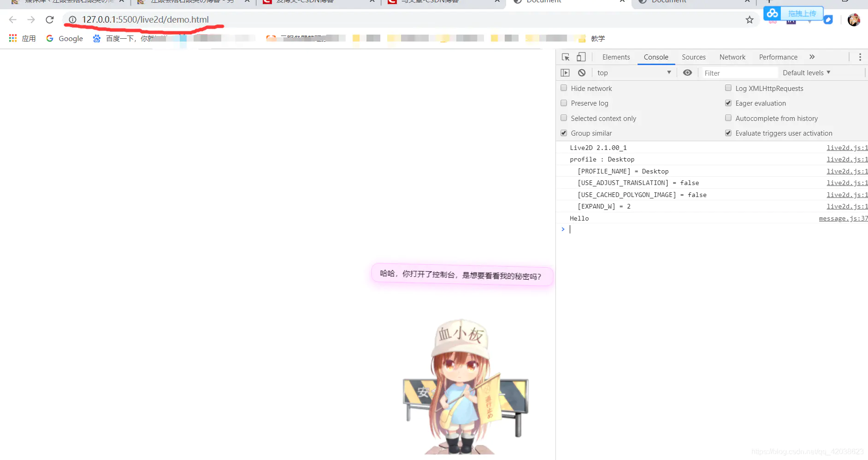Click the blue extension icon beside avatar
This screenshot has height=460, width=868.
click(x=828, y=20)
